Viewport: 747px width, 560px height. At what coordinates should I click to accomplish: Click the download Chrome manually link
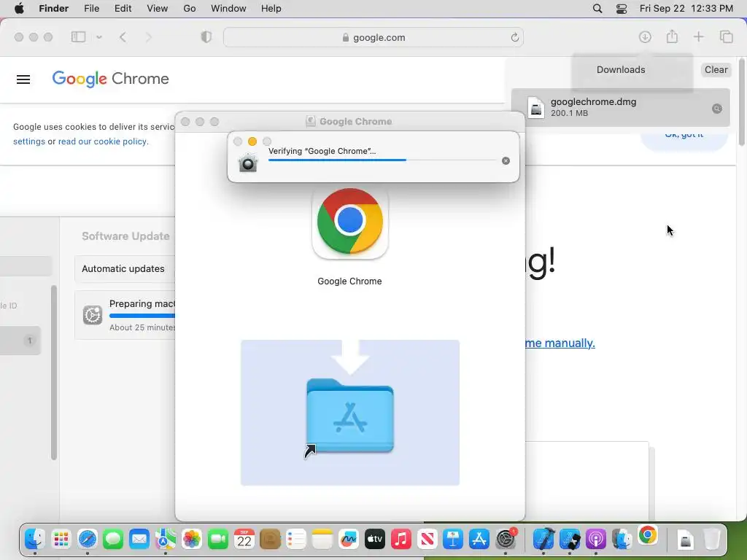[x=560, y=343]
